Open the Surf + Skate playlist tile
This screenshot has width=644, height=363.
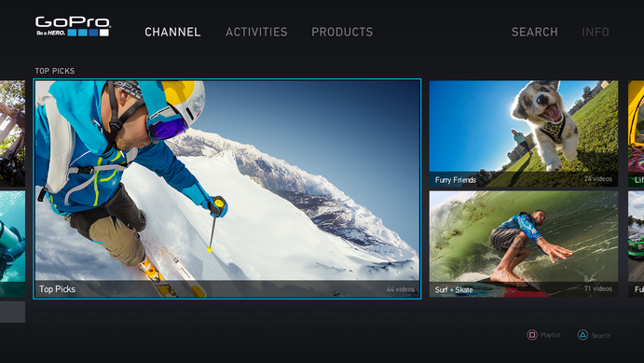click(524, 244)
